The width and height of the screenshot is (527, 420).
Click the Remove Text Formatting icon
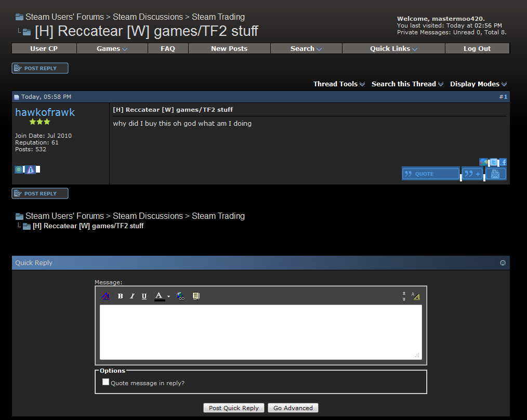[x=106, y=296]
